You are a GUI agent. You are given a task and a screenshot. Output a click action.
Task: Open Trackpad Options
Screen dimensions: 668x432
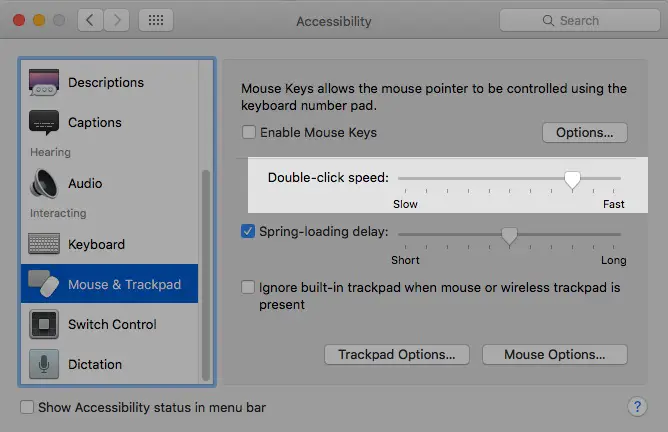tap(397, 354)
